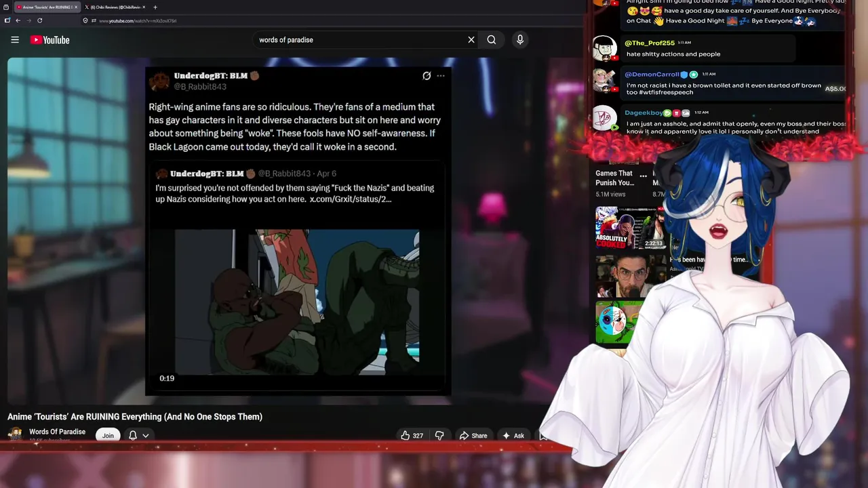Click @The_Prof255 username in chat
The image size is (868, 488).
pos(650,43)
